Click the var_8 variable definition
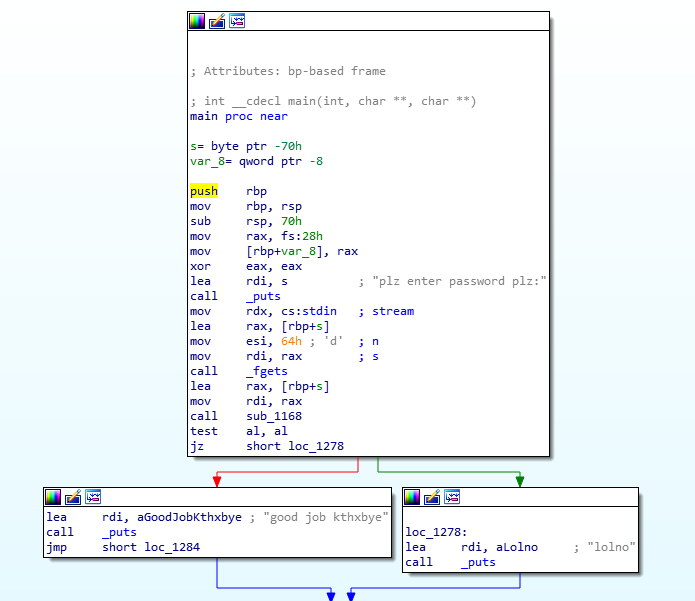The height and width of the screenshot is (601, 695). click(256, 161)
